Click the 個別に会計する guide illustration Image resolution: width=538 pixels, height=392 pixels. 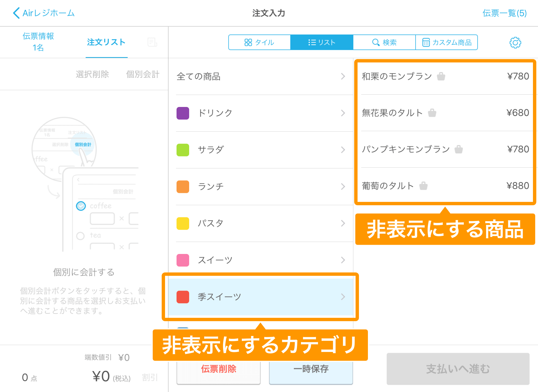click(x=85, y=184)
